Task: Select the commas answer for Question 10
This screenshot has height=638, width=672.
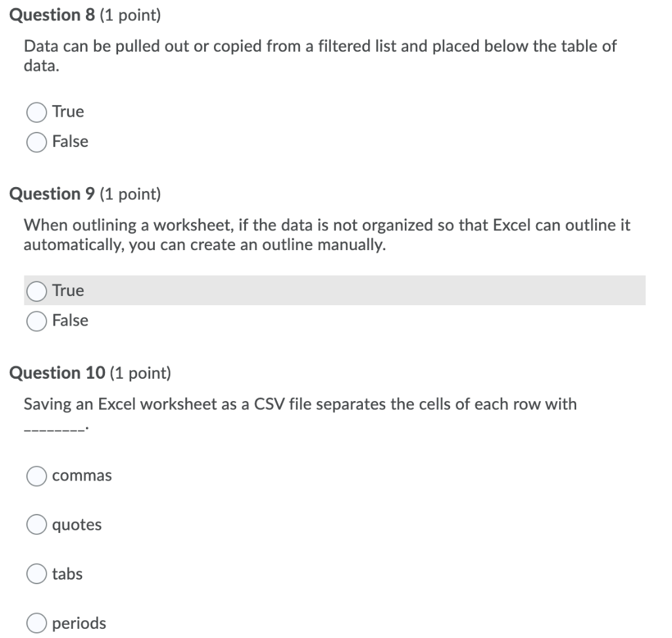Action: tap(36, 475)
